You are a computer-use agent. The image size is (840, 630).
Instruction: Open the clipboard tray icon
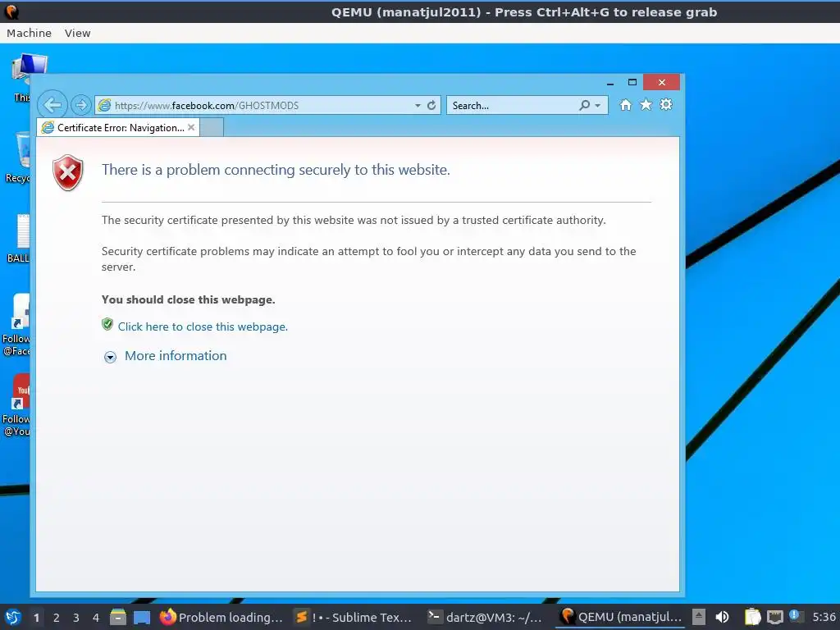pos(752,617)
